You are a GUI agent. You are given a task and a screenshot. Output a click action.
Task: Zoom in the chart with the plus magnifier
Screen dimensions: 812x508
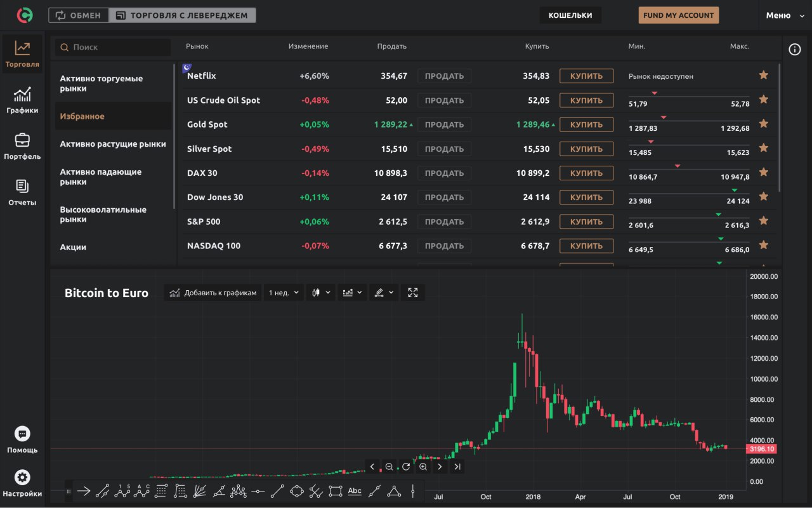[423, 467]
